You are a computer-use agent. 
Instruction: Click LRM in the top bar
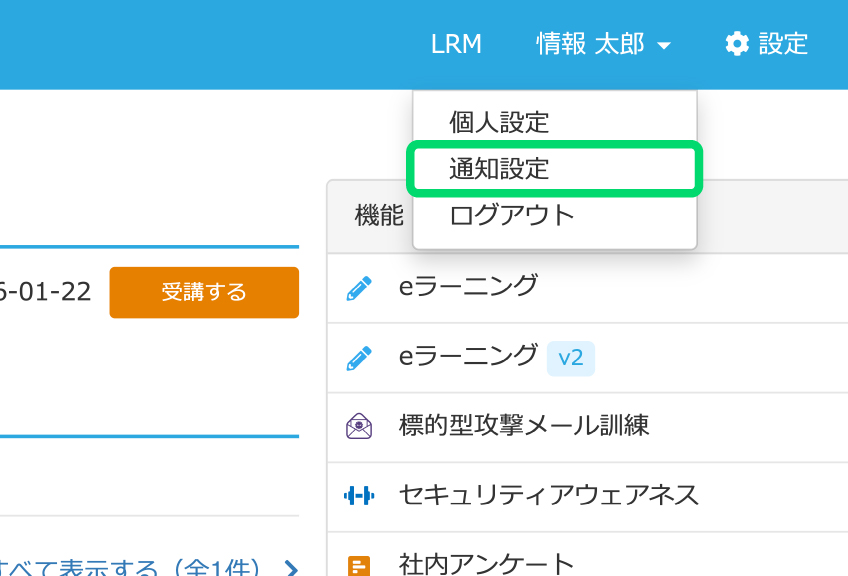point(456,44)
